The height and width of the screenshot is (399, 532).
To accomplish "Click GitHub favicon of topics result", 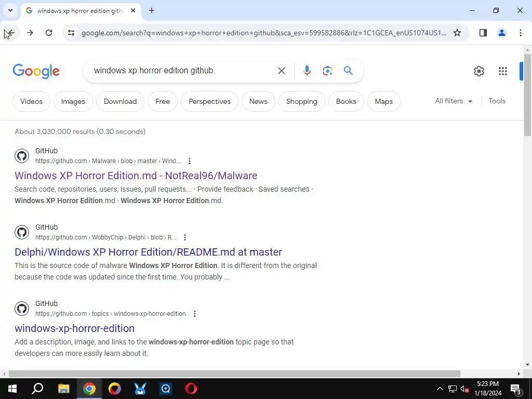I will (x=22, y=309).
